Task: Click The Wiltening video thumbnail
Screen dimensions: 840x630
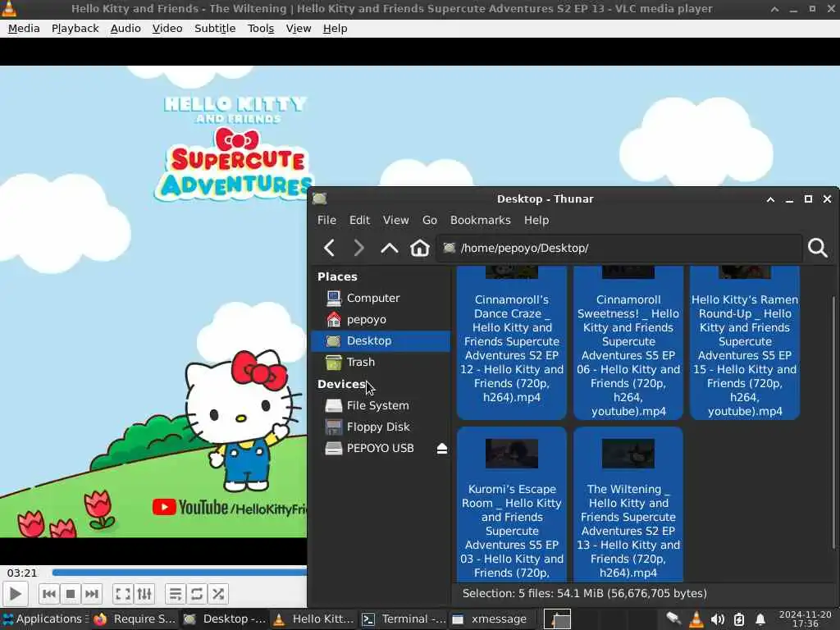Action: pyautogui.click(x=628, y=454)
